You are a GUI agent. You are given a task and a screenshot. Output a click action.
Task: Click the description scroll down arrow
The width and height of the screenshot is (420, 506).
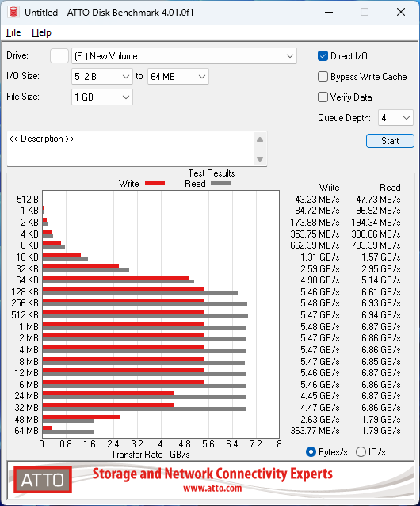[x=260, y=159]
